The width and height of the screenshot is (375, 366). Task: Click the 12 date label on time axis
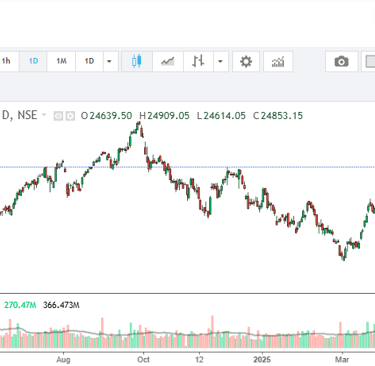click(199, 360)
